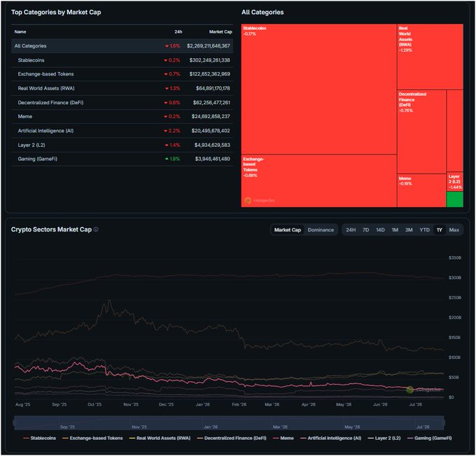Select the YTD time range
Image resolution: width=476 pixels, height=456 pixels.
[424, 230]
